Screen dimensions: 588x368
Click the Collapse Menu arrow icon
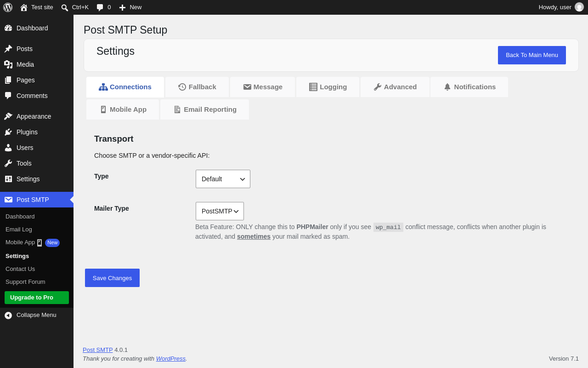point(8,315)
